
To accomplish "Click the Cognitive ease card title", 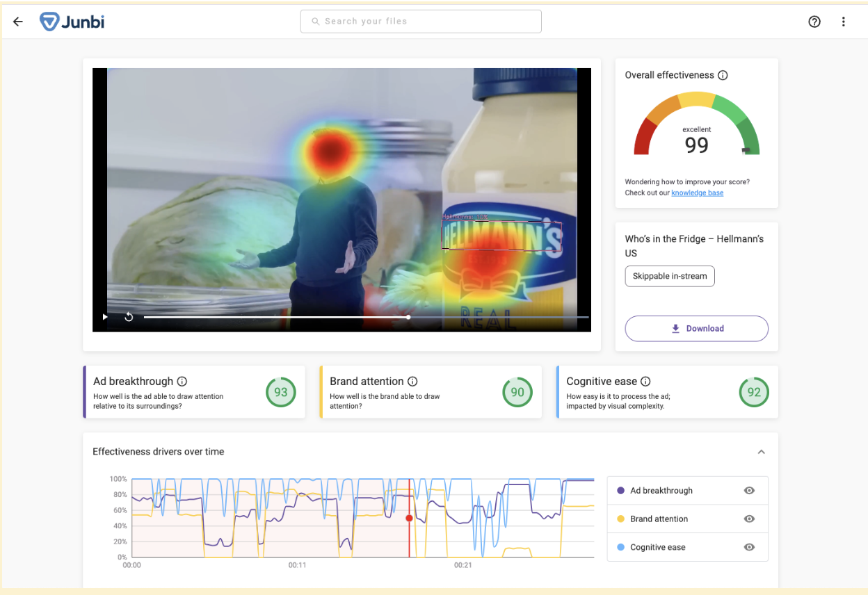I will coord(602,382).
